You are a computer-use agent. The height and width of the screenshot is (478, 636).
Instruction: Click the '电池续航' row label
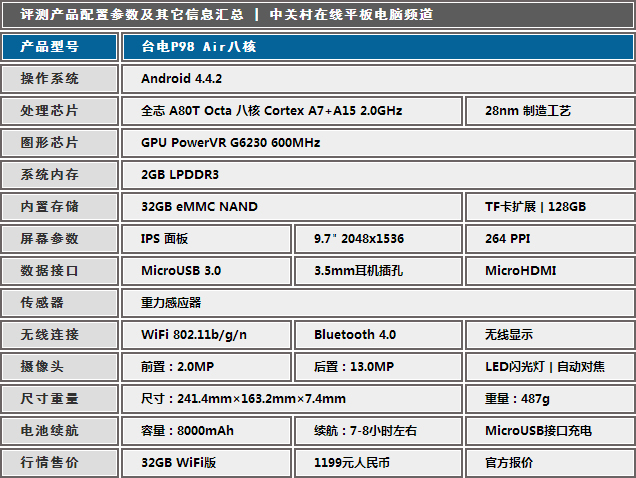pyautogui.click(x=60, y=432)
